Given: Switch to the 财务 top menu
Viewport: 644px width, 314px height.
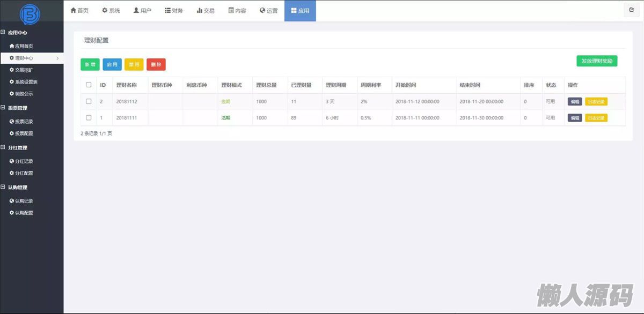Looking at the screenshot, I should click(174, 11).
